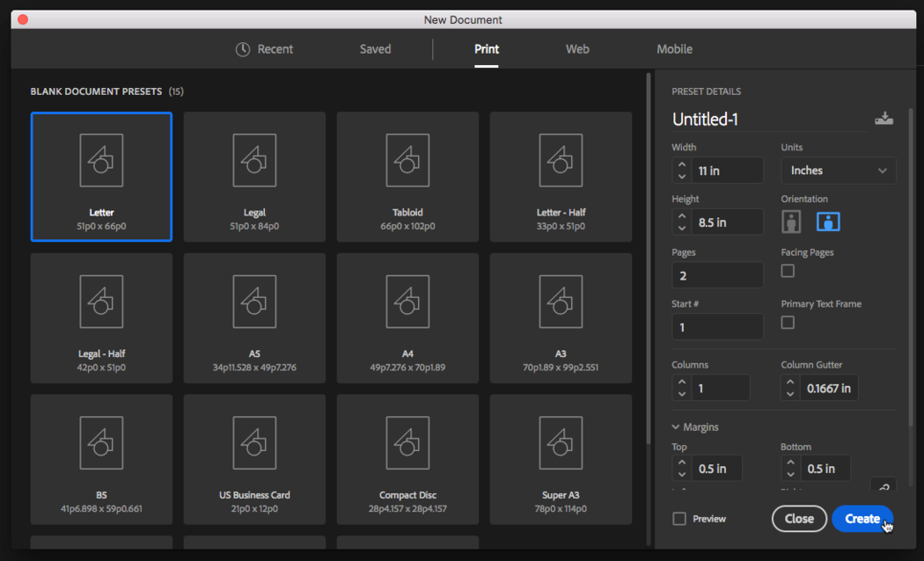
Task: Select landscape orientation icon
Action: 828,222
